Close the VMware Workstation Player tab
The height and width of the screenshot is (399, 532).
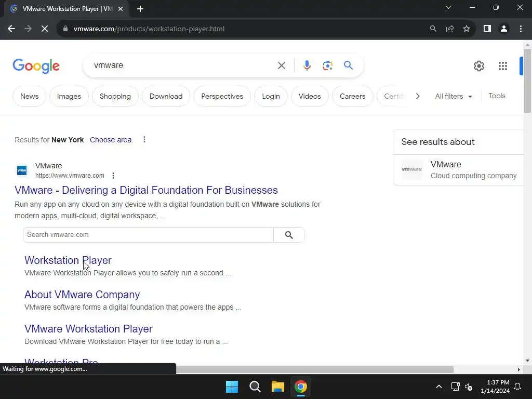coord(121,9)
